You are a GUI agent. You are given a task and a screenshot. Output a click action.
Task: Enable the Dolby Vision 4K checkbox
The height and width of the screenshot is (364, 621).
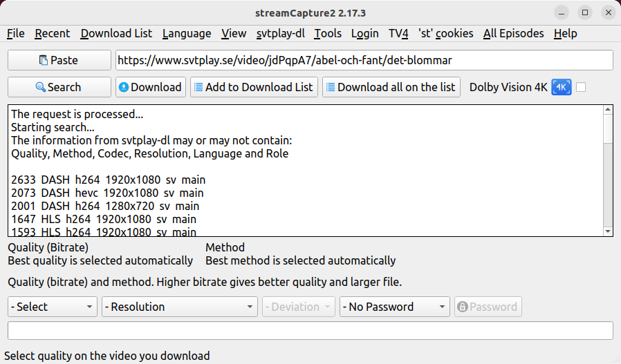pos(581,87)
